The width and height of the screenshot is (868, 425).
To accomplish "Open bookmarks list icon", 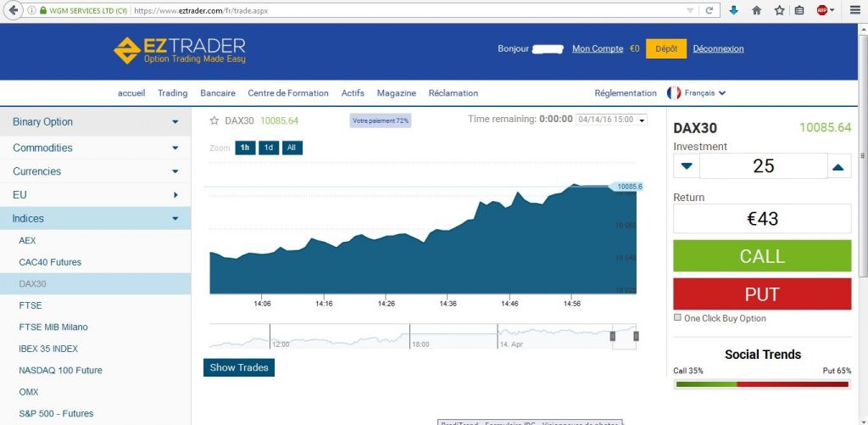I will [x=798, y=10].
